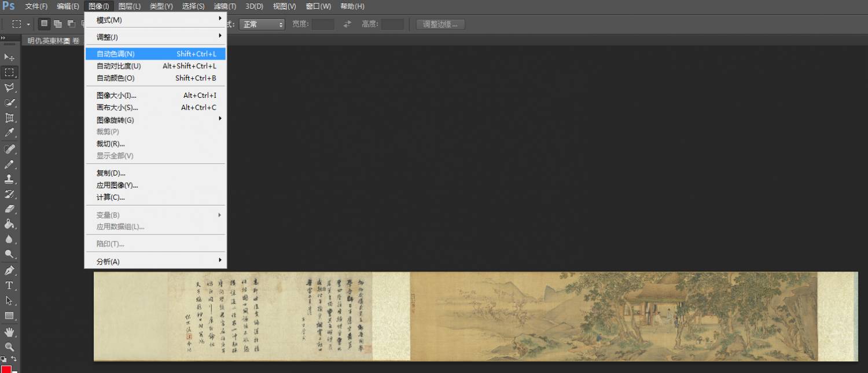
Task: Select the Zoom tool in toolbar
Action: coord(9,347)
